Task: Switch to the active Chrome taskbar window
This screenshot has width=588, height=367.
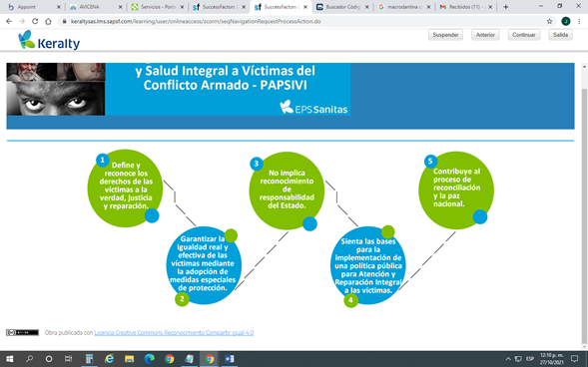Action: tap(210, 359)
